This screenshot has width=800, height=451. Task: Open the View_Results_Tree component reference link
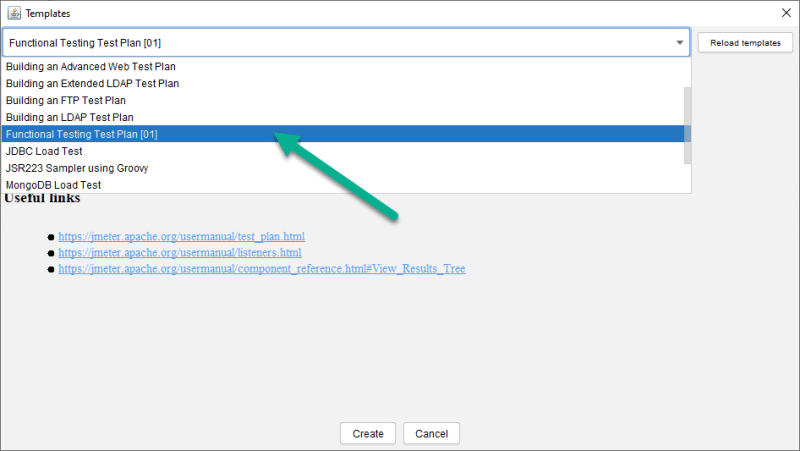pyautogui.click(x=262, y=268)
